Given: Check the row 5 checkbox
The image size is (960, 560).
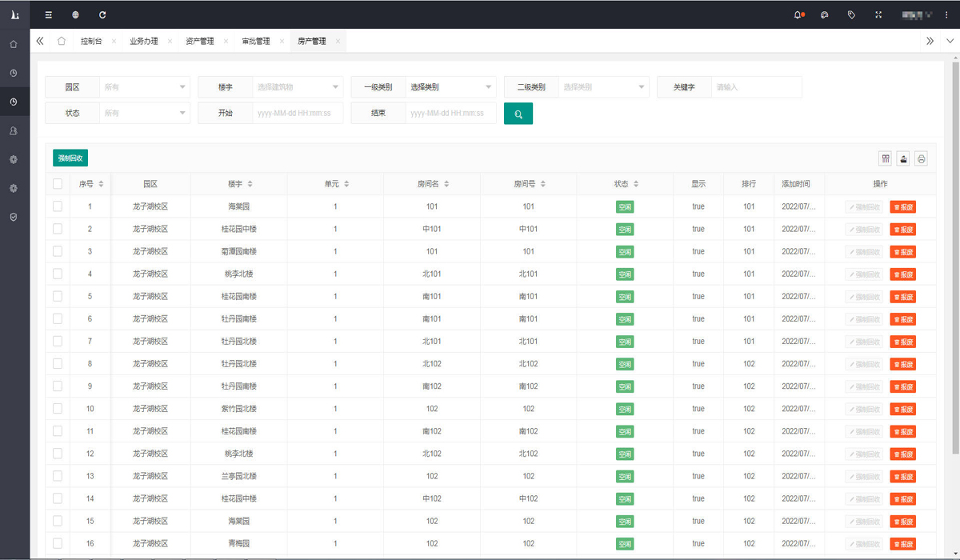Looking at the screenshot, I should 58,296.
